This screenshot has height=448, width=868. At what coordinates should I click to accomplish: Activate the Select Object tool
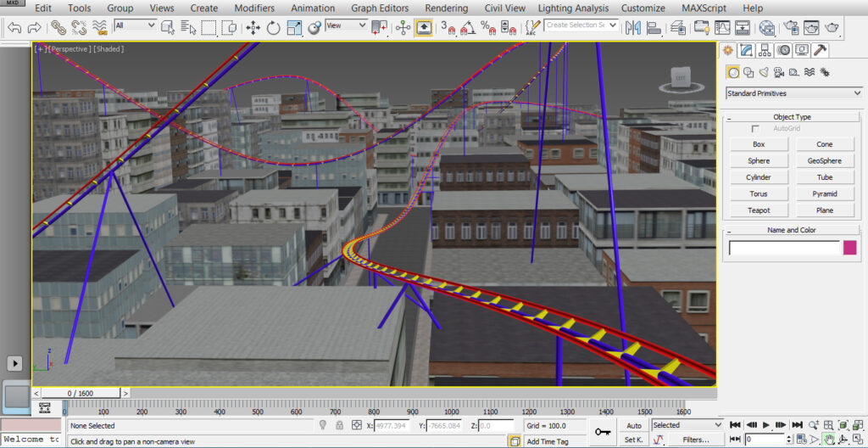point(168,27)
